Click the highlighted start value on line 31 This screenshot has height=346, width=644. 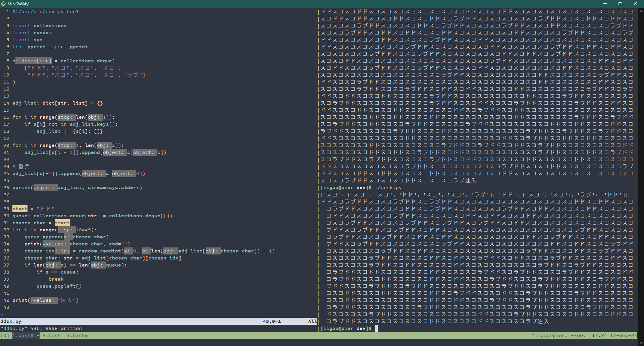62,223
